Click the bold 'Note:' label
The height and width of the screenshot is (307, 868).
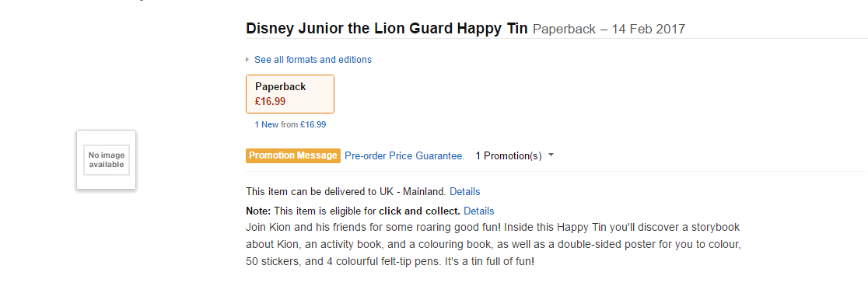[x=258, y=211]
